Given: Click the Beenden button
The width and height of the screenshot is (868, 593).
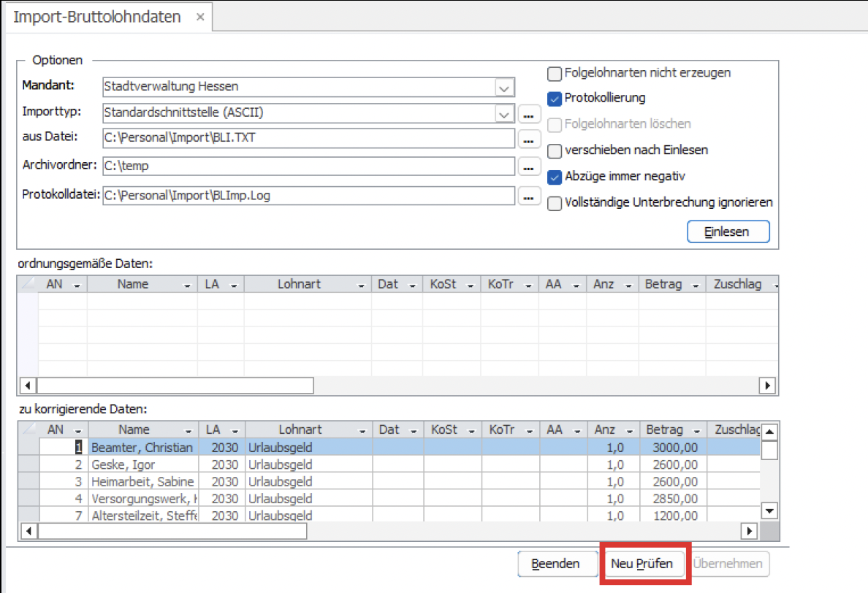Looking at the screenshot, I should (x=556, y=564).
